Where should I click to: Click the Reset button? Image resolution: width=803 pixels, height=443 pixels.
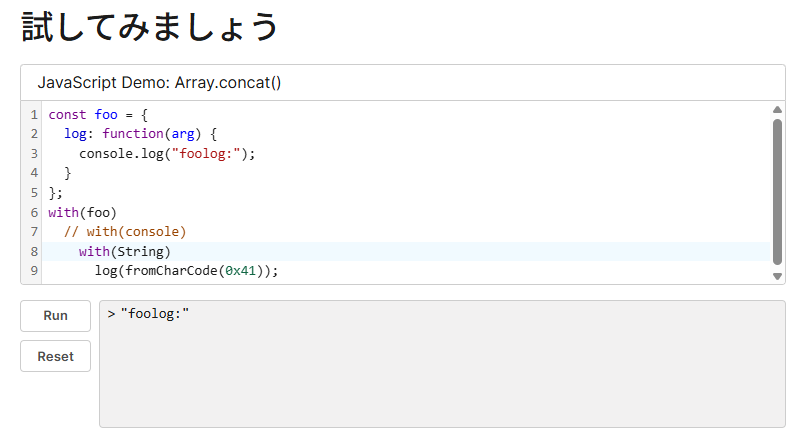tap(55, 356)
